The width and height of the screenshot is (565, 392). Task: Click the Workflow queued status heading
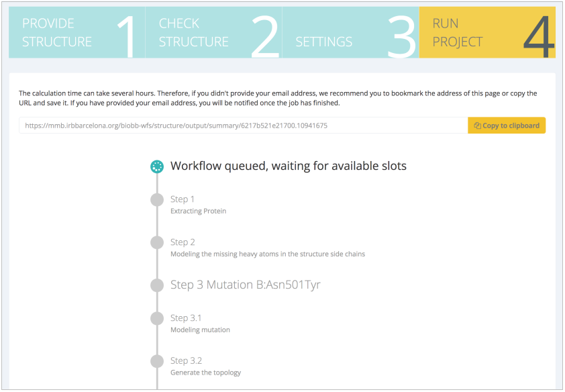289,166
